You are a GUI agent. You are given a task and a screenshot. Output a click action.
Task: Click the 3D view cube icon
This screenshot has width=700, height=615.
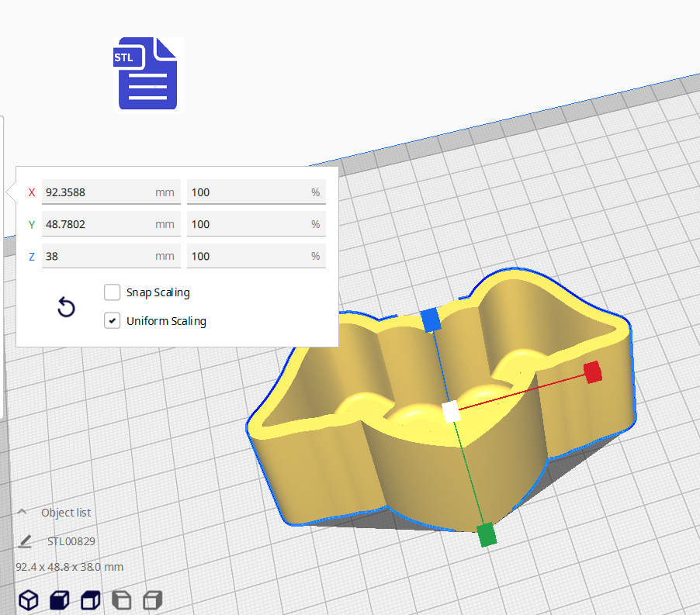[x=29, y=600]
